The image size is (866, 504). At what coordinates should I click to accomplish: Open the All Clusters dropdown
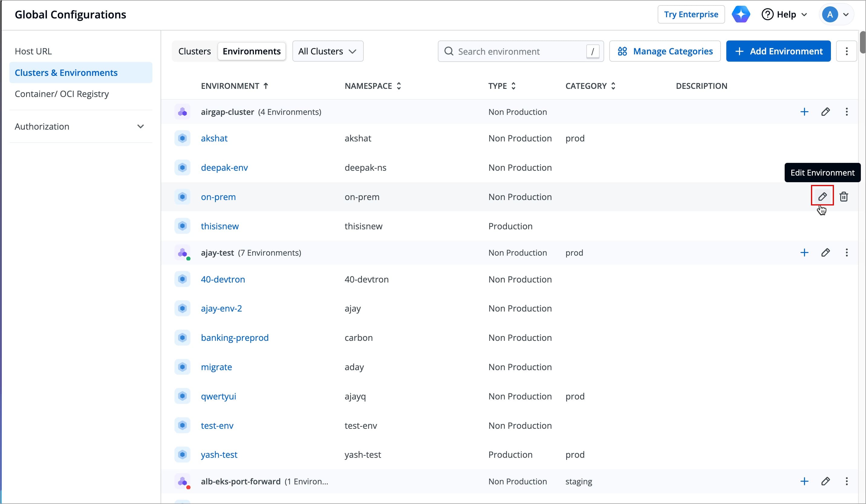coord(327,51)
